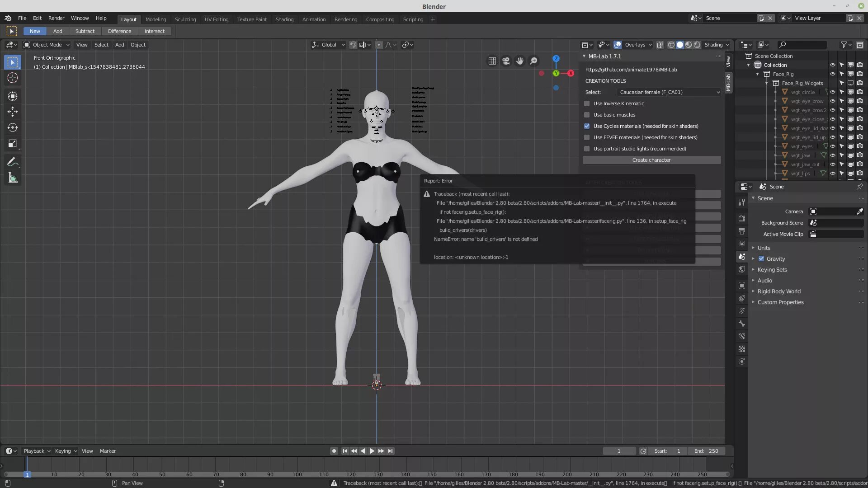Click the Difference selection mode button
The width and height of the screenshot is (868, 488).
click(x=119, y=31)
